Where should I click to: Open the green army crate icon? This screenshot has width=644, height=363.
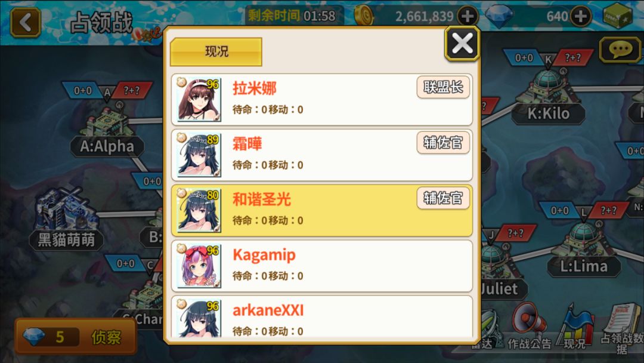[x=618, y=16]
